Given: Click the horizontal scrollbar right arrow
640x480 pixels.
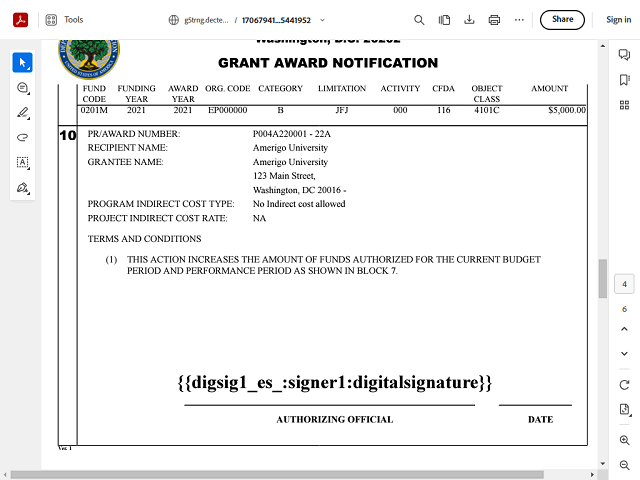Looking at the screenshot, I should (592, 475).
